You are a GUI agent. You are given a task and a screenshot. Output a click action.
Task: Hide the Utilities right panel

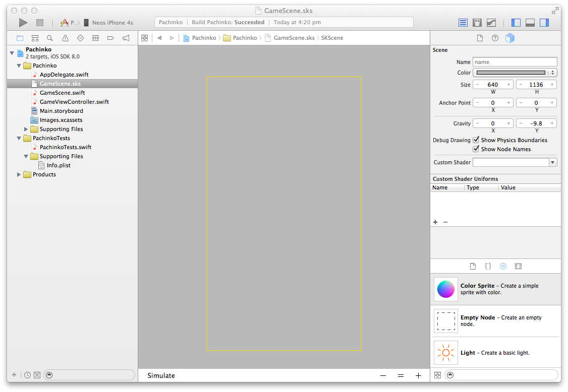[544, 23]
